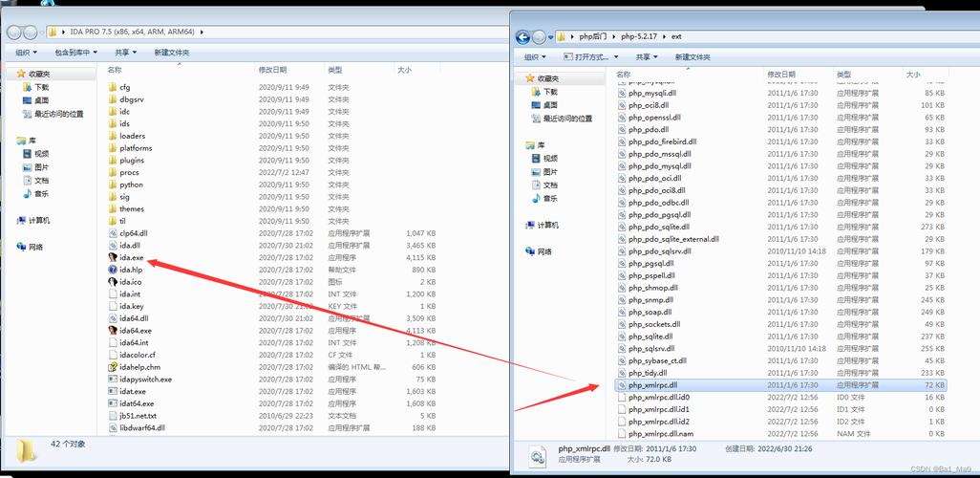Click 新建文件夹 in ext window

[x=692, y=57]
